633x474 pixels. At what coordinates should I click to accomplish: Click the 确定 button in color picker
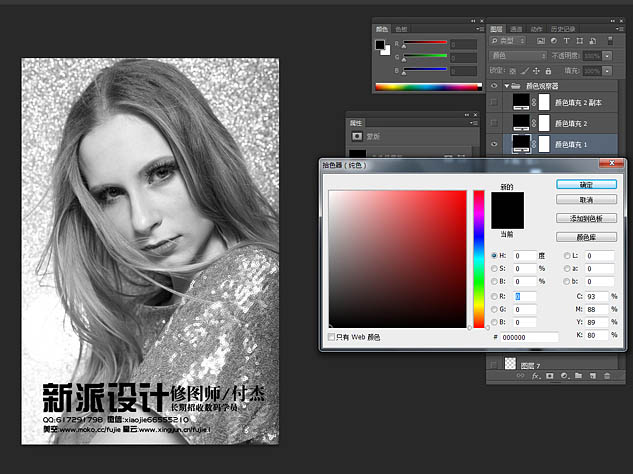[x=586, y=184]
